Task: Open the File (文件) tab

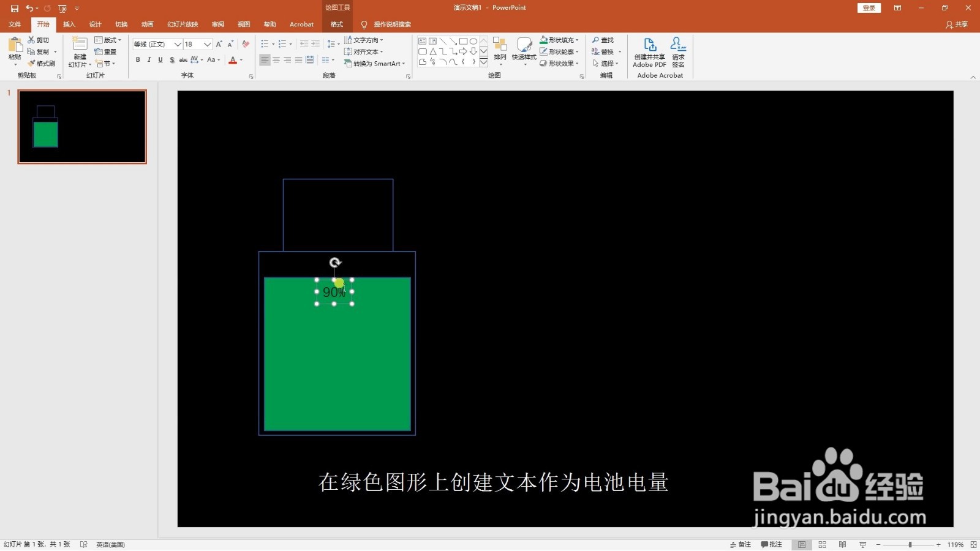Action: coord(15,24)
